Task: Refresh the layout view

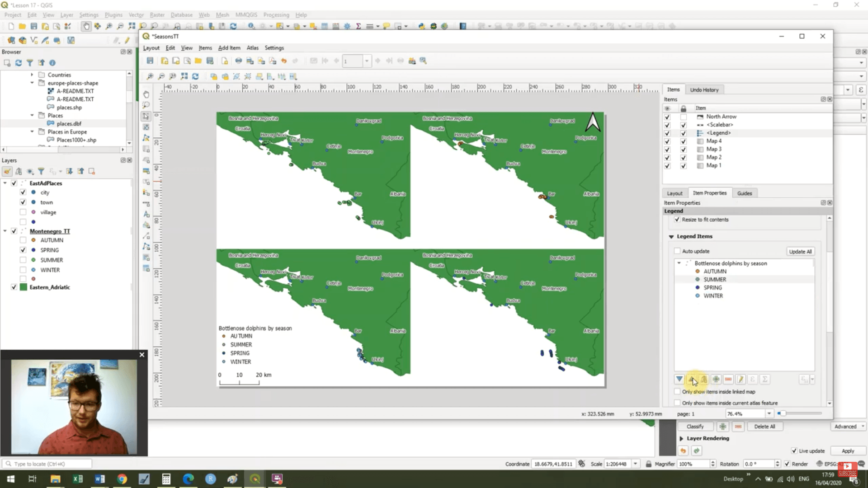Action: click(195, 76)
